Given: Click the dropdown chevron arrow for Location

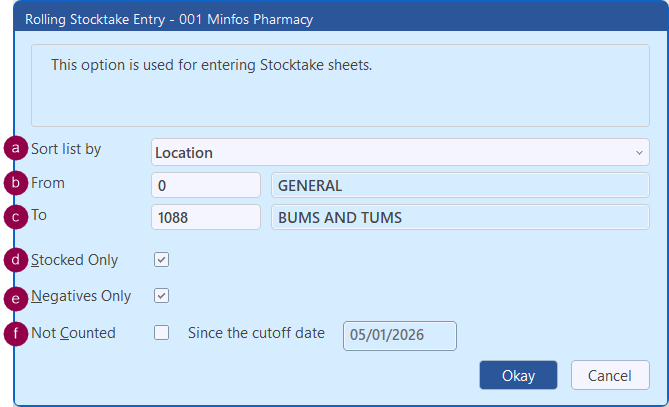Looking at the screenshot, I should pyautogui.click(x=639, y=152).
